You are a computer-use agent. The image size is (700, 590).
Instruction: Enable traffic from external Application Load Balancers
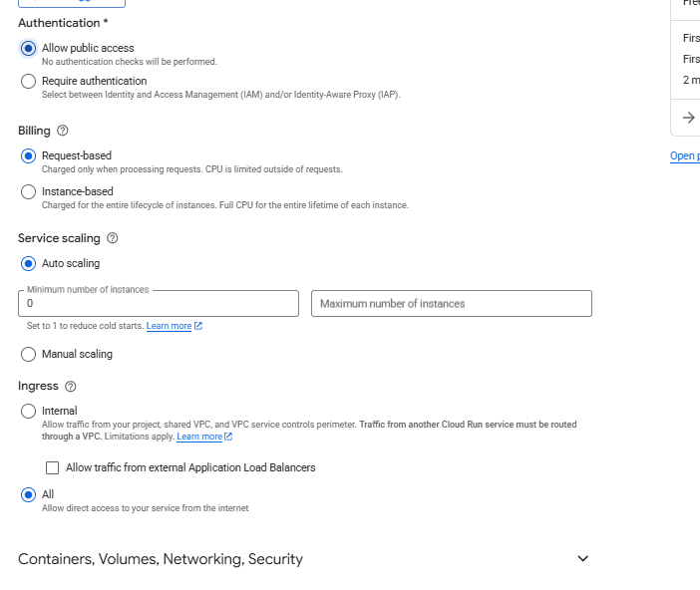53,467
